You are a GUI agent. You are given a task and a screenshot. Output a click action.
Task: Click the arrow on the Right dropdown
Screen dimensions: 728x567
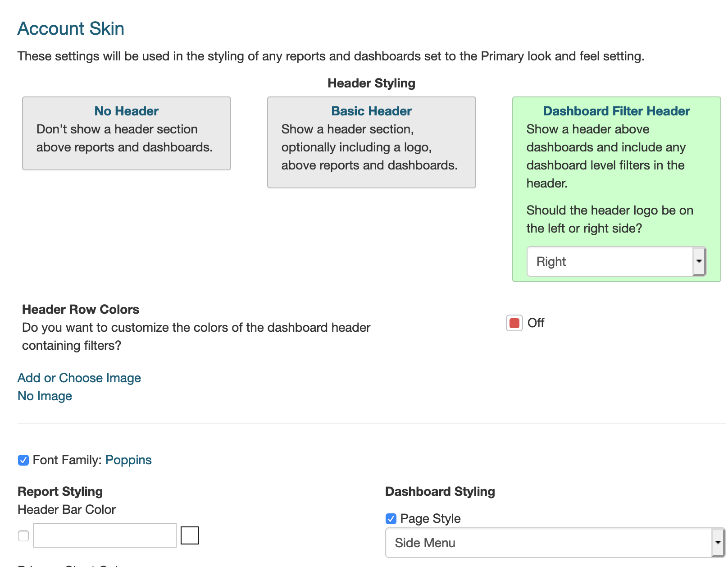click(699, 261)
